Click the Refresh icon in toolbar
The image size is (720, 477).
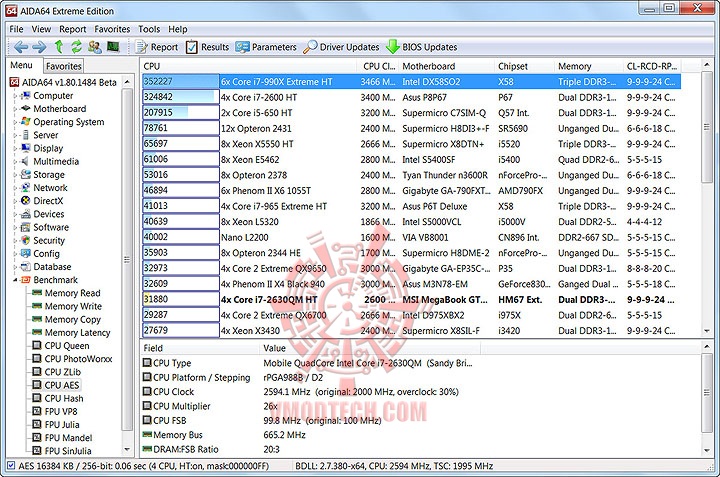point(76,46)
